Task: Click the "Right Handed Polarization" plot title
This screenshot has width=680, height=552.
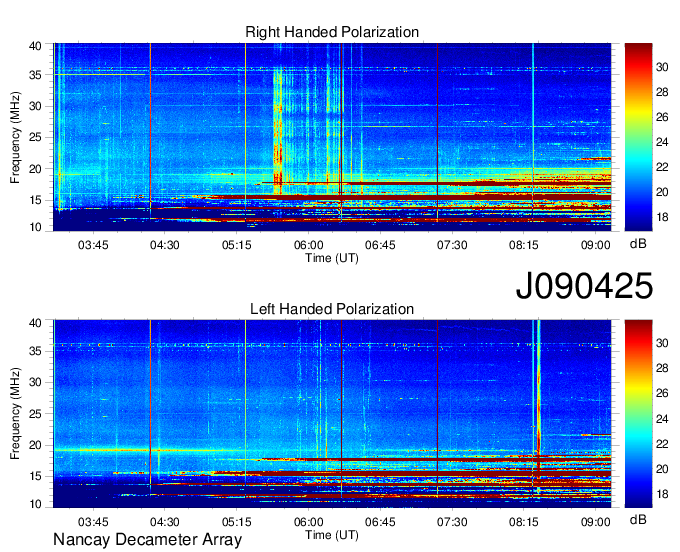Action: (332, 32)
